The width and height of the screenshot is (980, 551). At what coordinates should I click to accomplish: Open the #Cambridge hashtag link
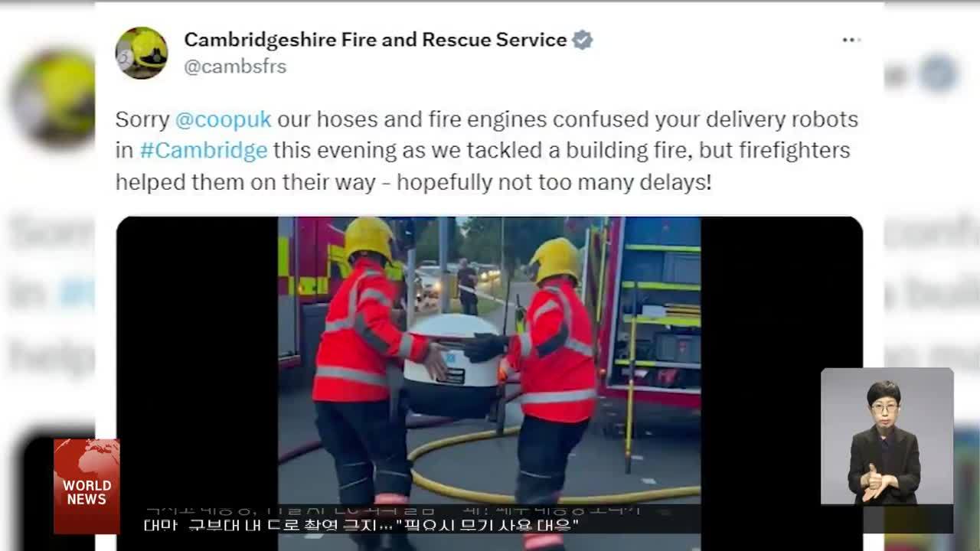click(204, 150)
